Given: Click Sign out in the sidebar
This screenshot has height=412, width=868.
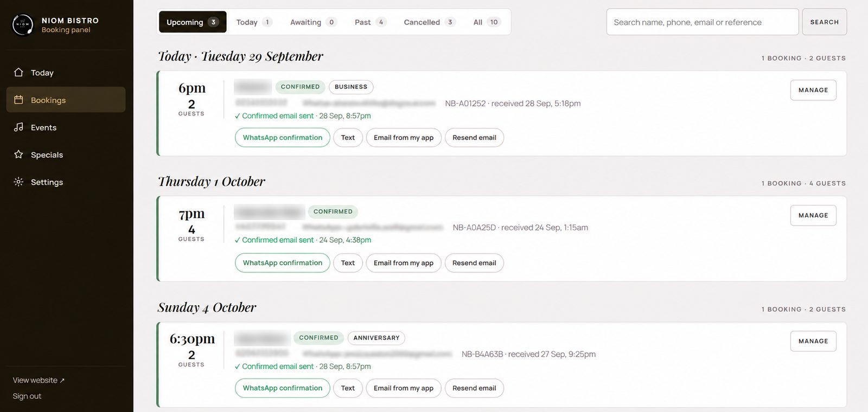Looking at the screenshot, I should click(27, 396).
